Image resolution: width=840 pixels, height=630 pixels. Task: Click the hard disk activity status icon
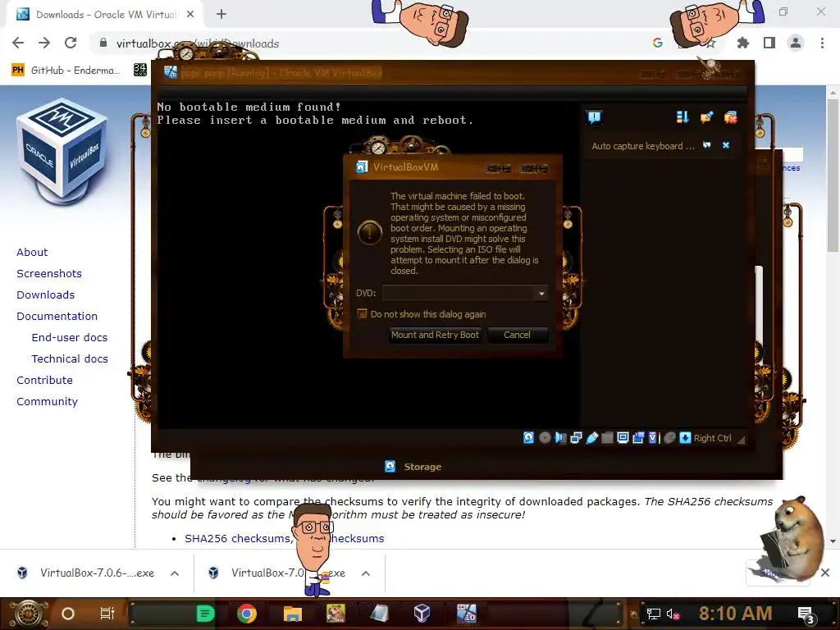(529, 438)
